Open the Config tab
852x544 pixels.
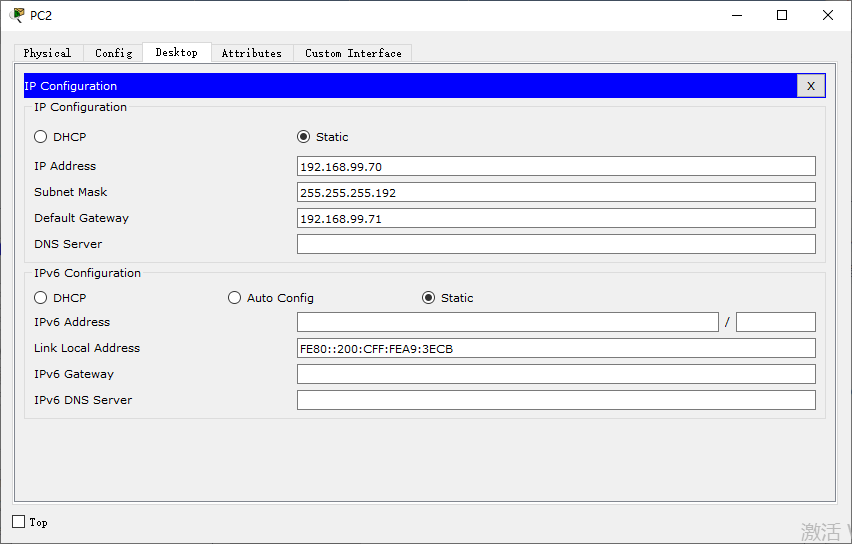(x=113, y=53)
